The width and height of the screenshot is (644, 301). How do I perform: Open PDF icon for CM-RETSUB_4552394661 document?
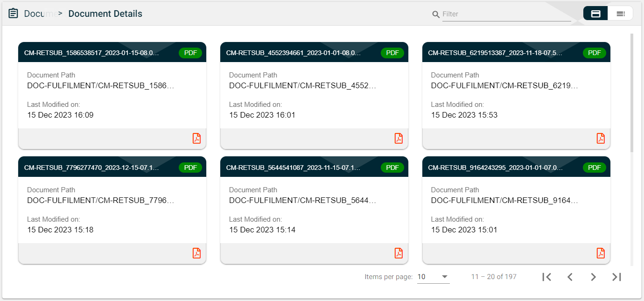click(x=399, y=139)
